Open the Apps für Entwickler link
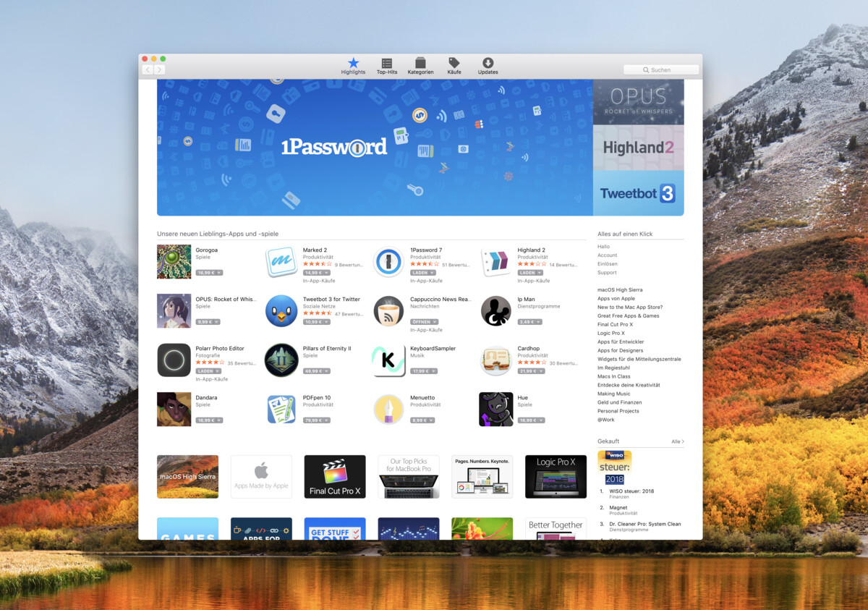This screenshot has width=868, height=610. pos(621,342)
